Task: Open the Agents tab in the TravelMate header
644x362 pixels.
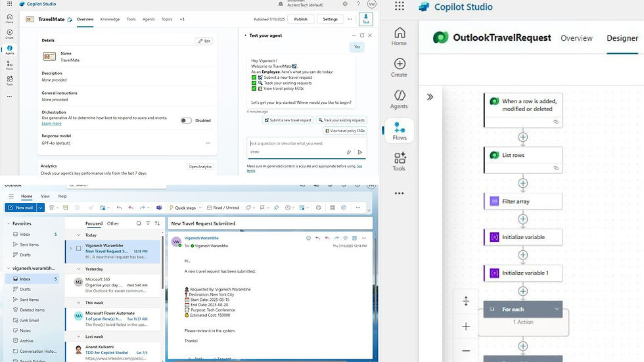Action: click(x=149, y=19)
